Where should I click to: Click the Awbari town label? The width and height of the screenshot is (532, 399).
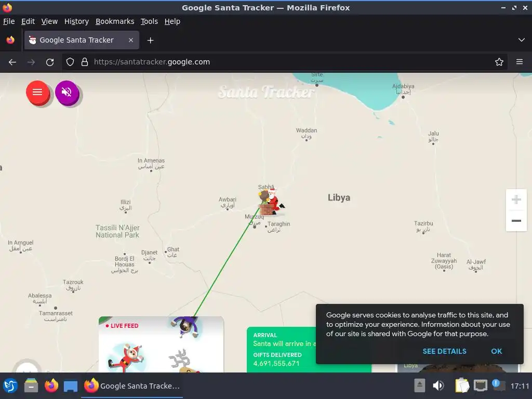tap(228, 202)
